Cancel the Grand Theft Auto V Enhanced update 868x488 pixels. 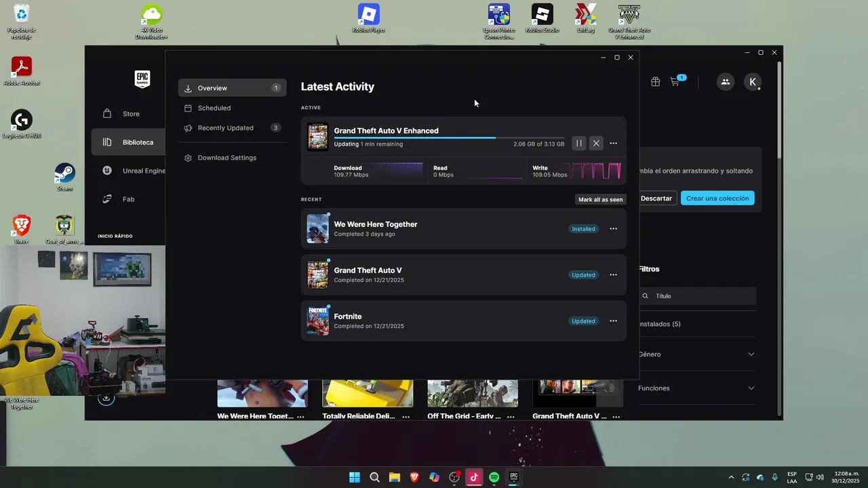click(x=596, y=143)
